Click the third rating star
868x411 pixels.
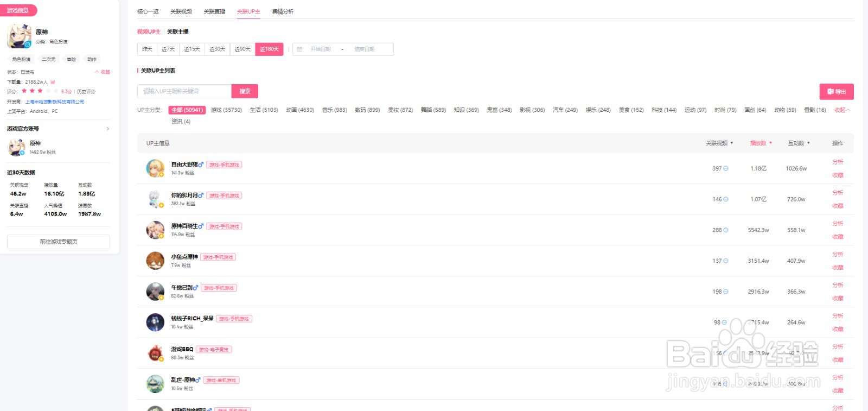point(40,91)
